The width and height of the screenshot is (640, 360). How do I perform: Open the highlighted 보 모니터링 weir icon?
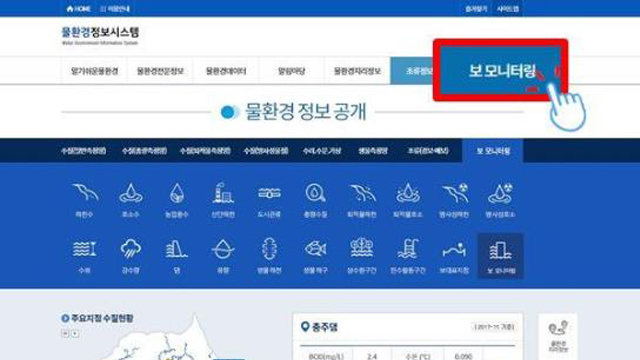point(500,256)
